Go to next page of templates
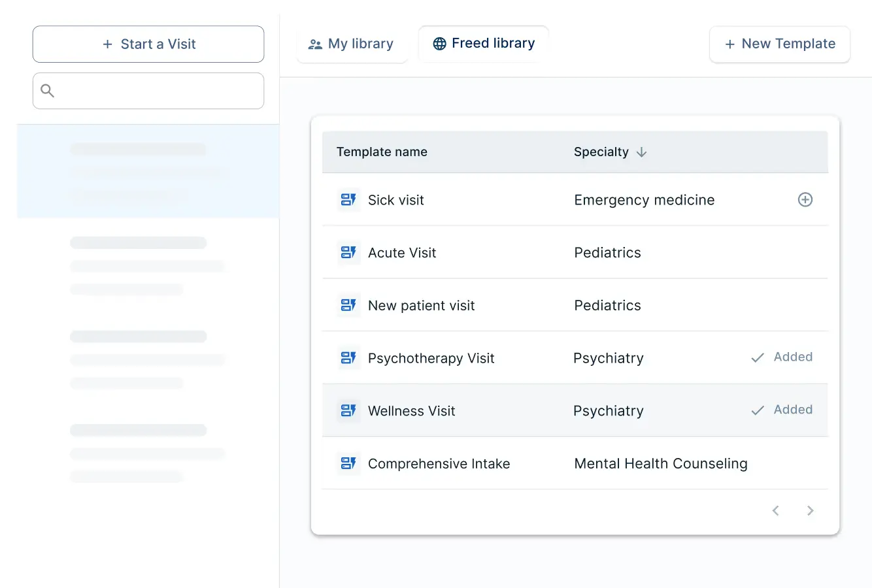 point(811,511)
